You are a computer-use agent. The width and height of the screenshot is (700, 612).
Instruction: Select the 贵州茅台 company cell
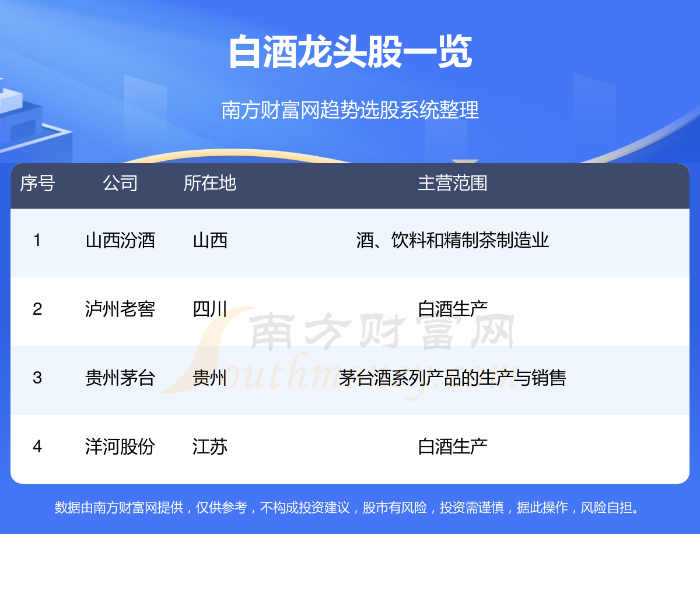click(120, 378)
